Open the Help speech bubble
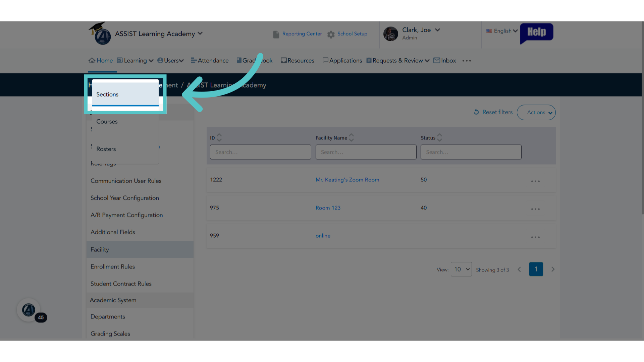Viewport: 644px width, 362px height. tap(536, 33)
